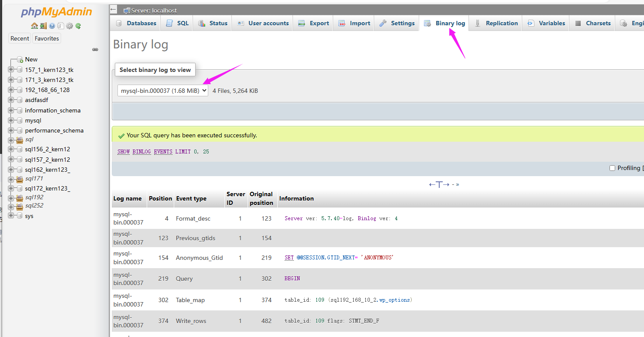The image size is (644, 337).
Task: Go to next page with the » arrow
Action: pyautogui.click(x=457, y=184)
